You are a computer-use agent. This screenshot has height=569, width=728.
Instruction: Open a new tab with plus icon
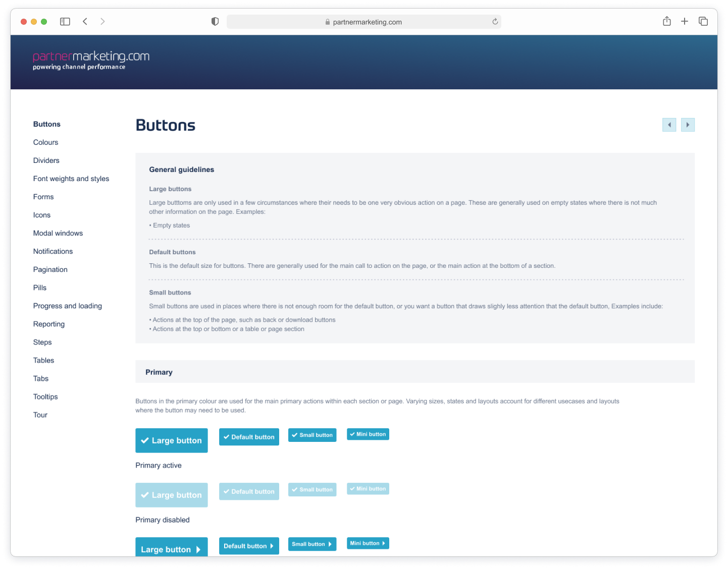[x=685, y=21]
